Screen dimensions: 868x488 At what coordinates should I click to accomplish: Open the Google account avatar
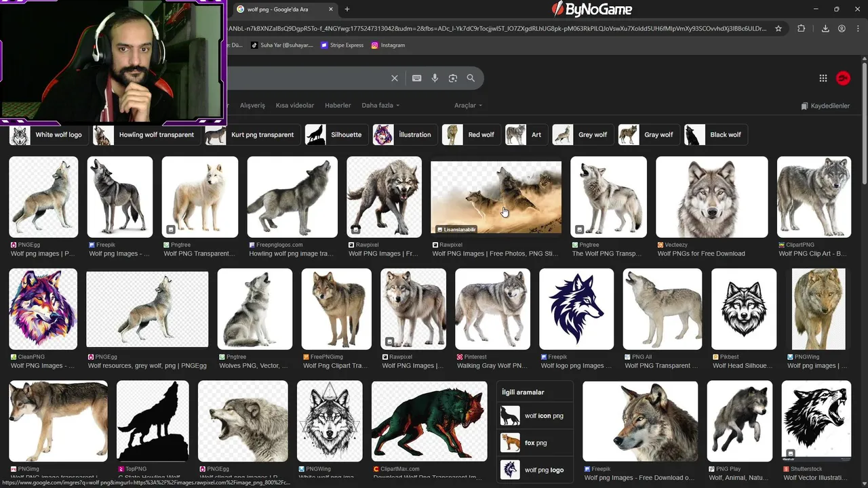(843, 78)
